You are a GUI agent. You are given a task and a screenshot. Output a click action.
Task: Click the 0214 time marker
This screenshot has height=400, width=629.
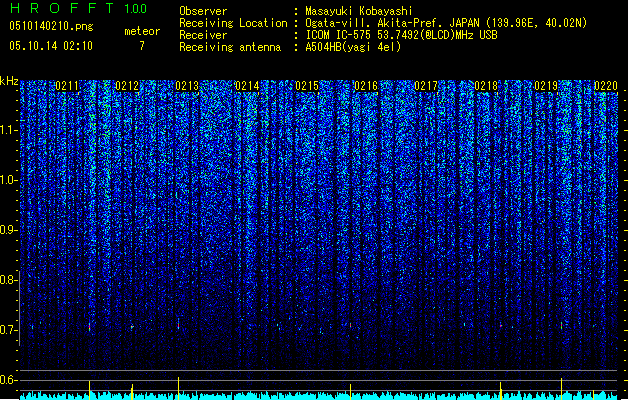[247, 86]
